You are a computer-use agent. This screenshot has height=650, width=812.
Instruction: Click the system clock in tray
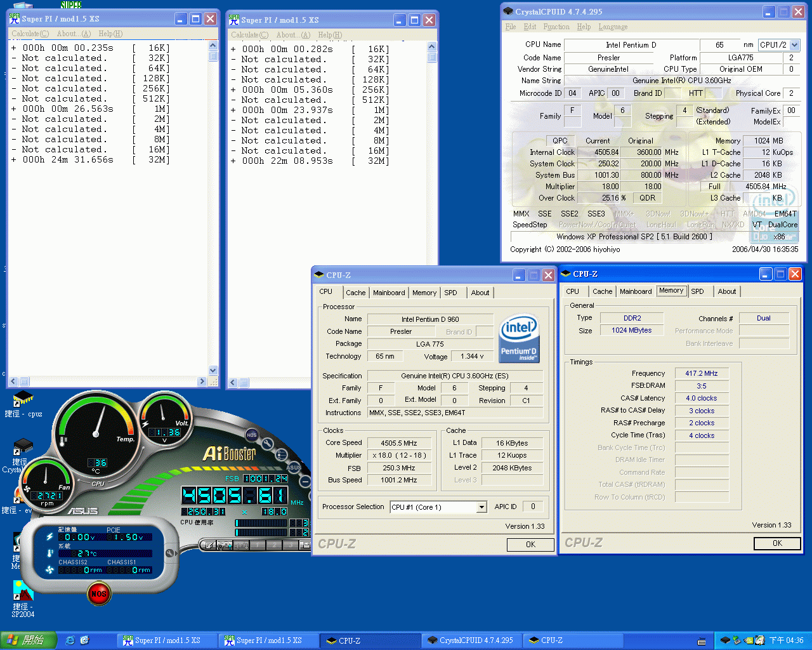(787, 640)
